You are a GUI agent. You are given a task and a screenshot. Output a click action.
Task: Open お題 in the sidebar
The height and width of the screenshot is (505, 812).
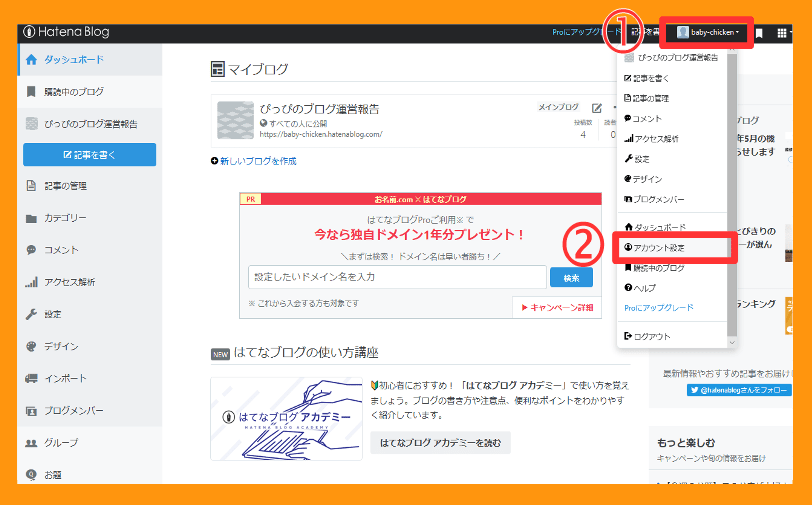90,473
